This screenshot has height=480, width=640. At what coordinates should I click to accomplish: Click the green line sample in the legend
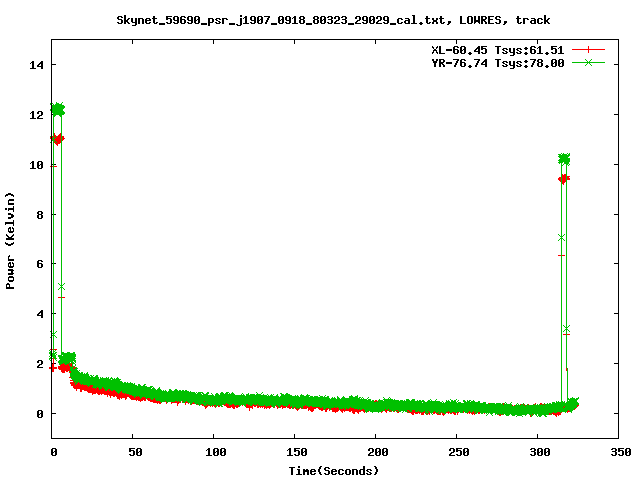click(x=588, y=63)
